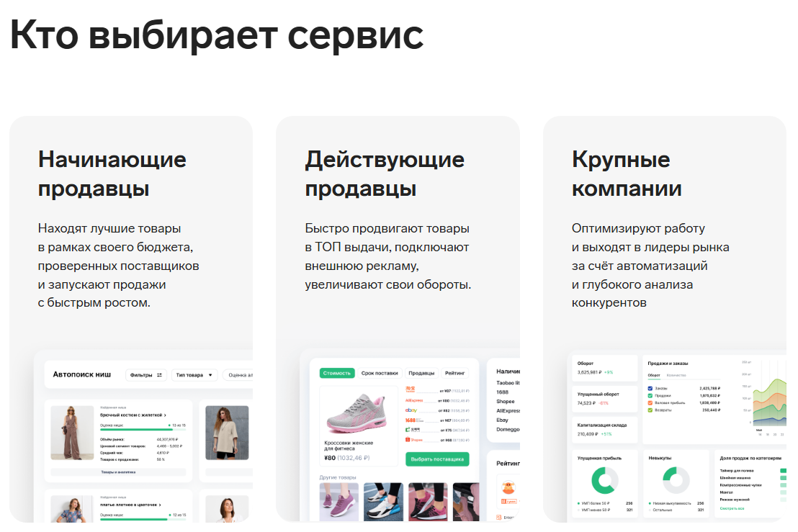Switch to the Рейтинг tab beside Продавцы
The width and height of the screenshot is (798, 532).
pos(455,374)
